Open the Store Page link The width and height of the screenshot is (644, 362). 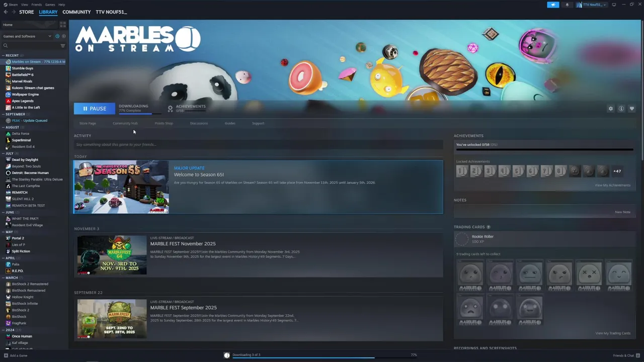coord(88,123)
